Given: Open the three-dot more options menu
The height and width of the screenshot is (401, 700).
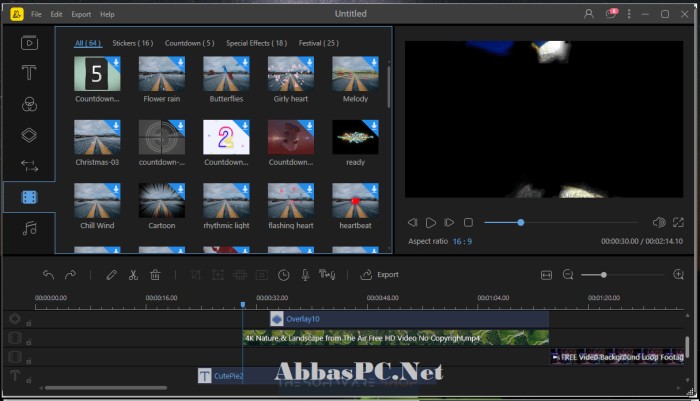Looking at the screenshot, I should (x=629, y=14).
